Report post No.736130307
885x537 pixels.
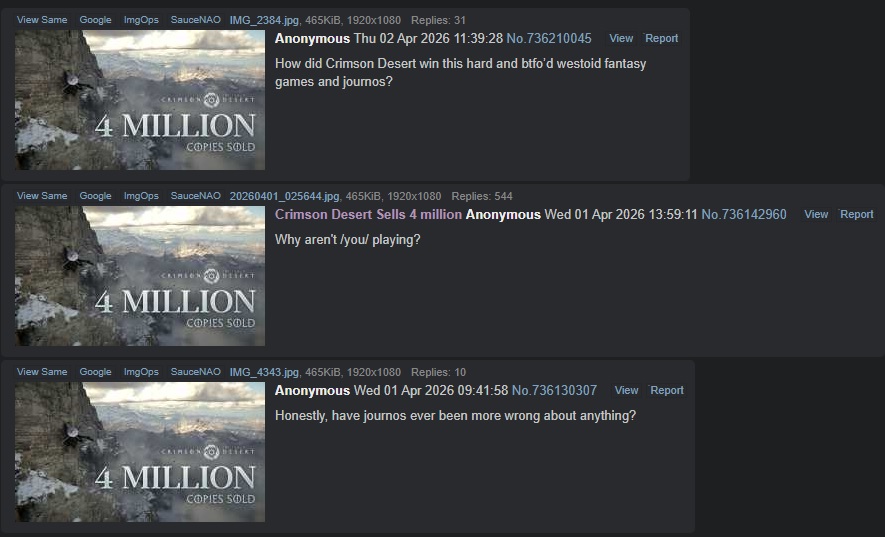(x=667, y=391)
